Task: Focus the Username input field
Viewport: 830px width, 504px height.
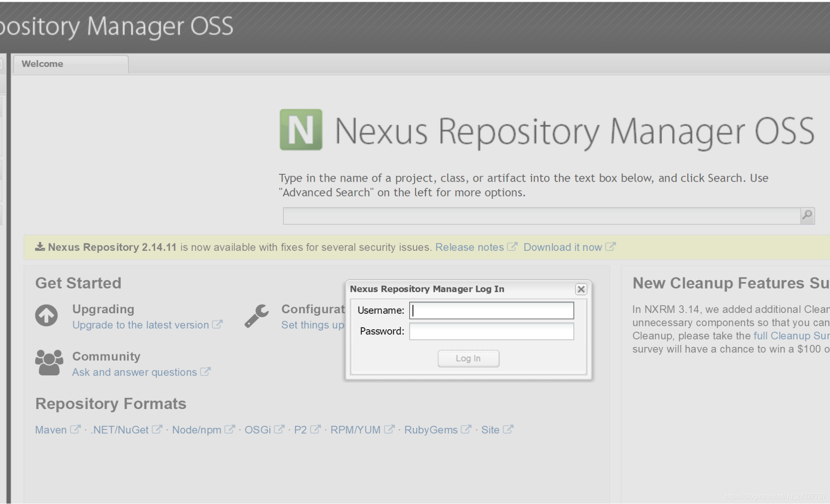Action: click(491, 310)
